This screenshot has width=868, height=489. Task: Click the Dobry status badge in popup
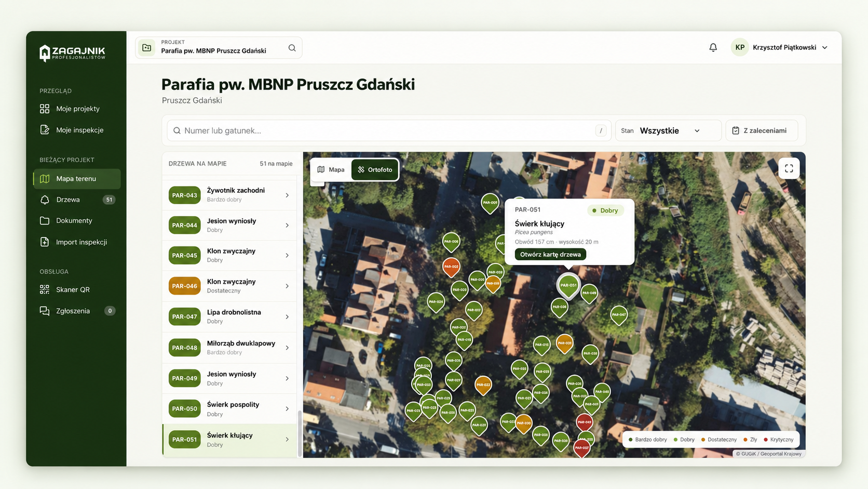[x=605, y=210]
